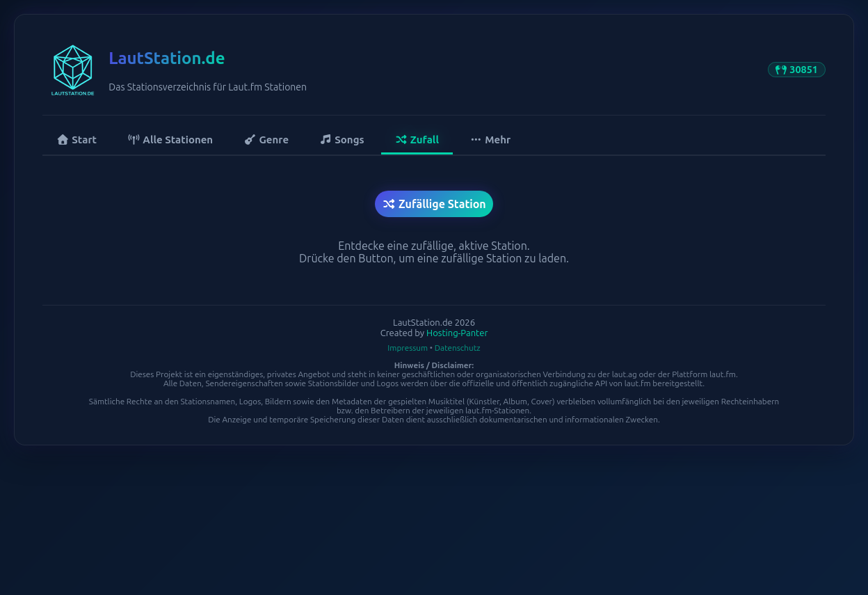The height and width of the screenshot is (595, 868).
Task: Click the shuffle icon in the Zufall tab
Action: (401, 139)
